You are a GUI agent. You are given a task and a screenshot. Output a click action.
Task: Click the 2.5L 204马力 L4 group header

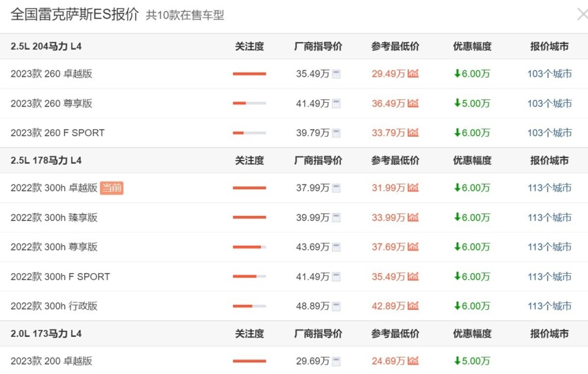[46, 46]
